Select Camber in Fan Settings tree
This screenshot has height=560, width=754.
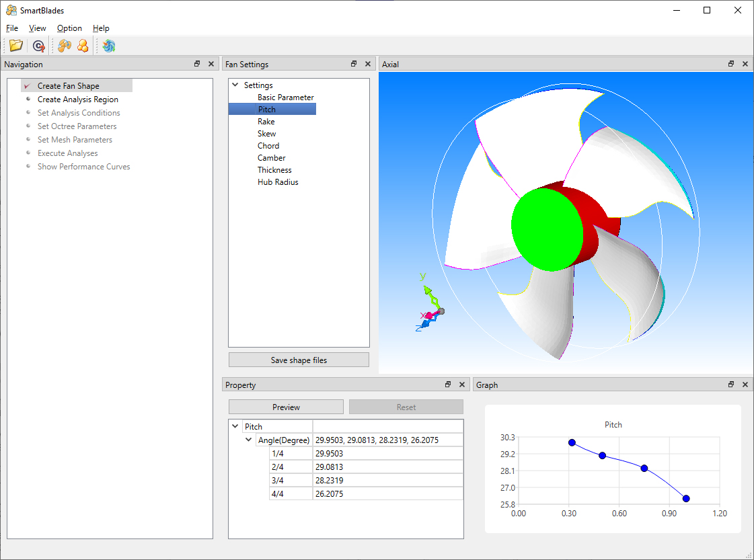click(271, 158)
